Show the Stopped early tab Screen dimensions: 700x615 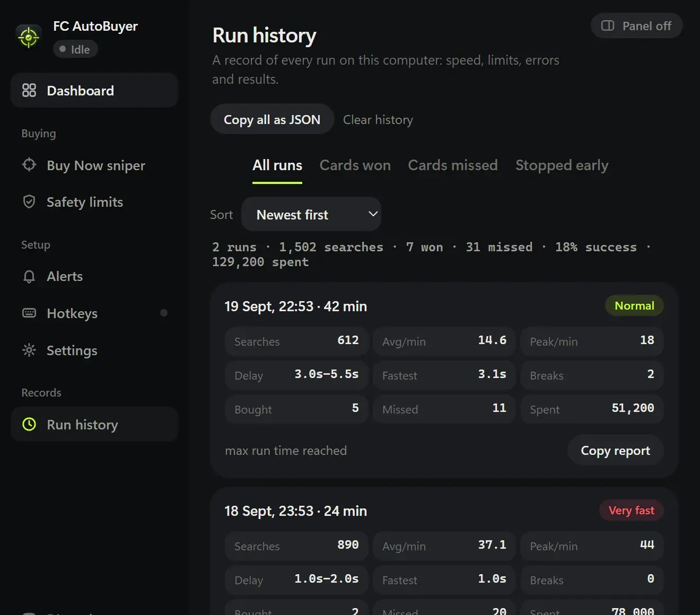562,165
